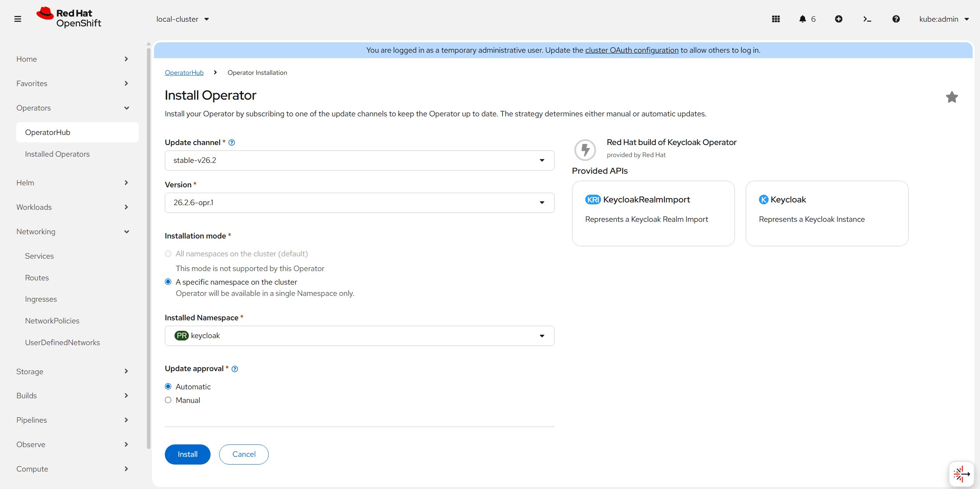The height and width of the screenshot is (489, 980).
Task: Choose Manual update approval
Action: pos(168,400)
